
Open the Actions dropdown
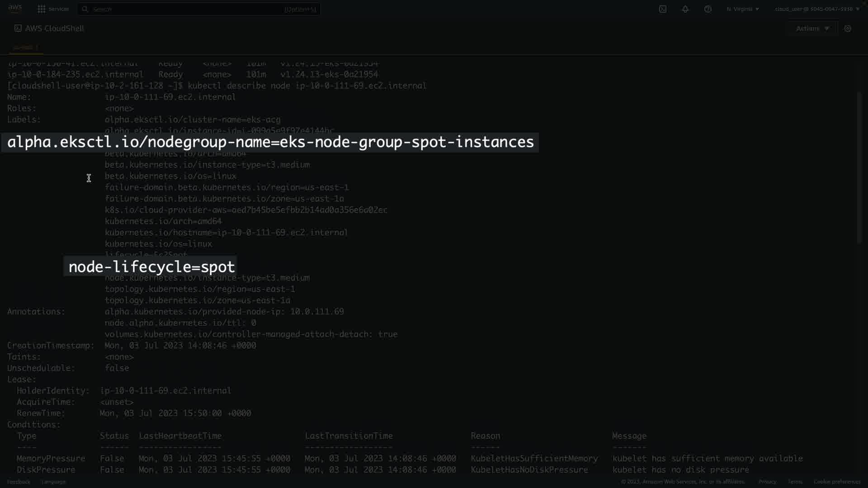[812, 28]
